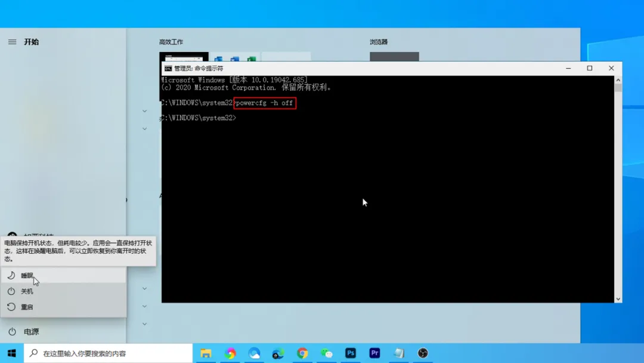Open Google Chrome from the taskbar
This screenshot has height=363, width=644.
tap(302, 353)
